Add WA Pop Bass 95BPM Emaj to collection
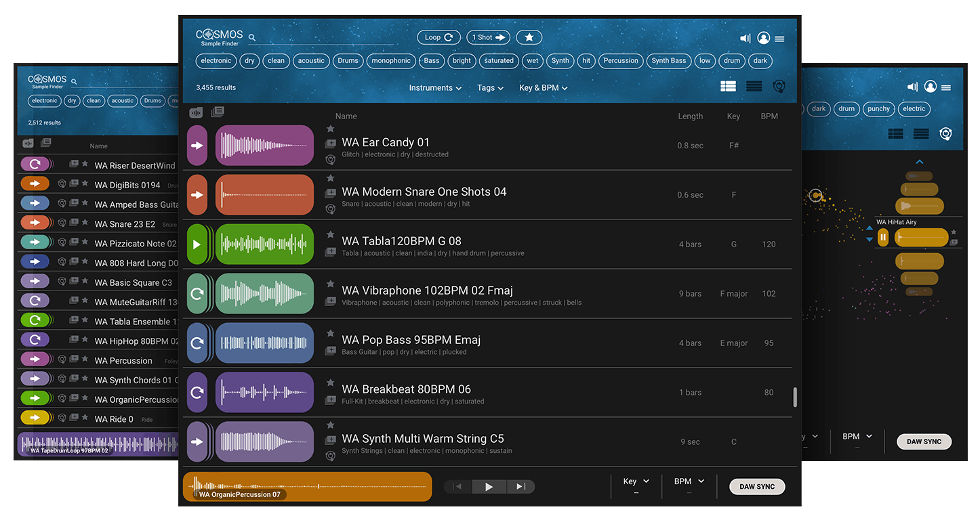The image size is (980, 520). point(330,351)
